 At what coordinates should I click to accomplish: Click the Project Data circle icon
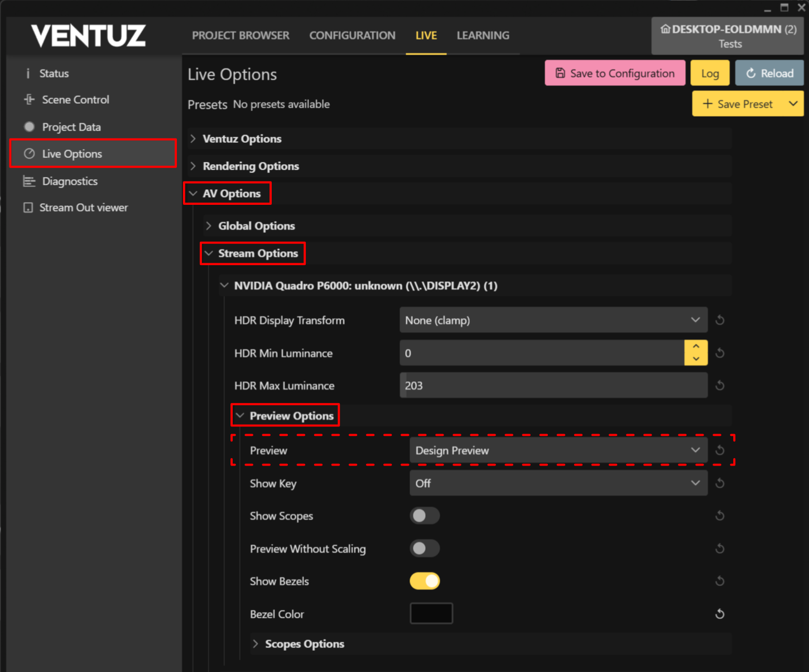coord(29,127)
